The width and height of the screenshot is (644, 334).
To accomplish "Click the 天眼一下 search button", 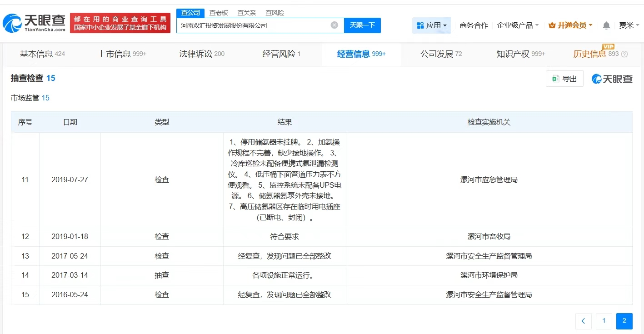I will pos(362,25).
